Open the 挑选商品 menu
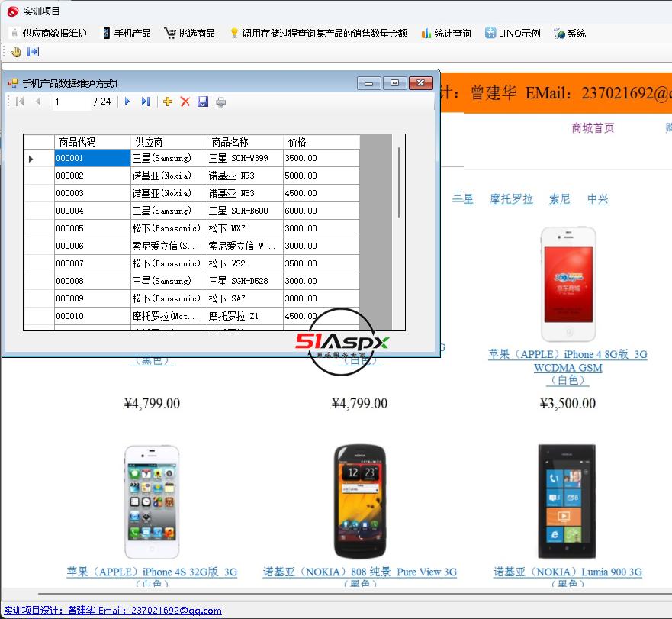 [x=190, y=34]
